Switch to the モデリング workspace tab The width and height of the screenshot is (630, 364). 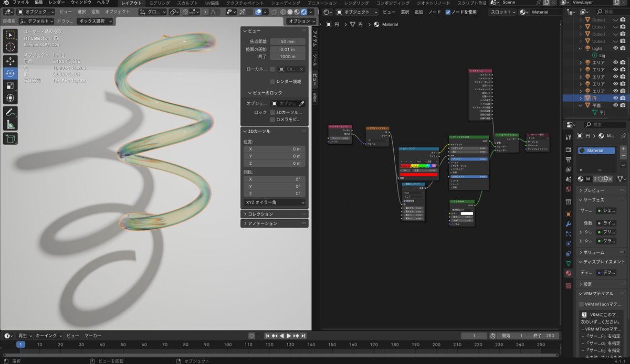point(159,3)
